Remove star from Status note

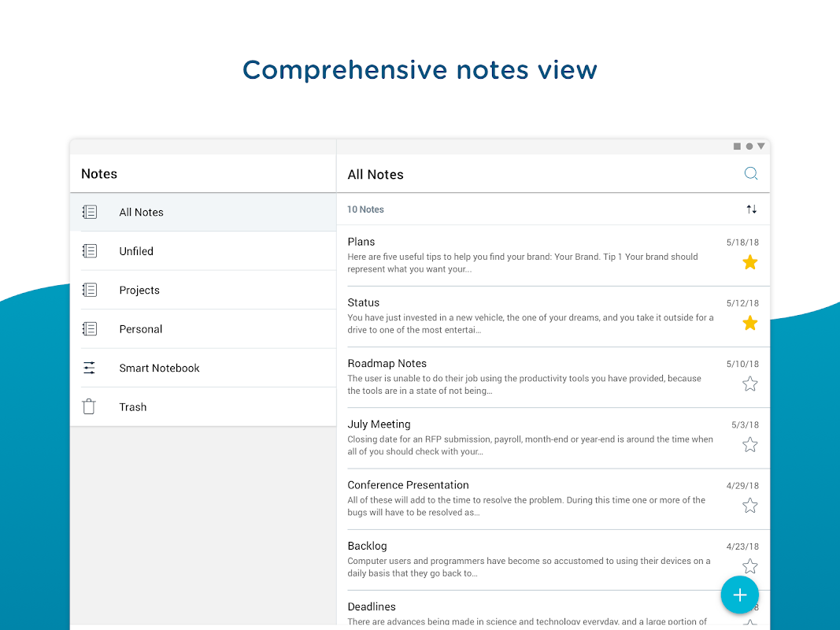coord(750,323)
